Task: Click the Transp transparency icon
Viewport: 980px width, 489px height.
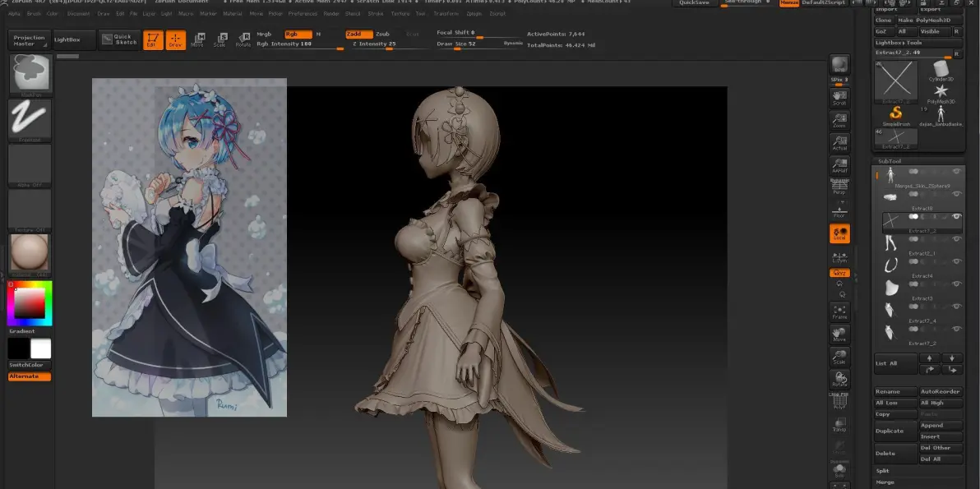Action: pyautogui.click(x=839, y=425)
